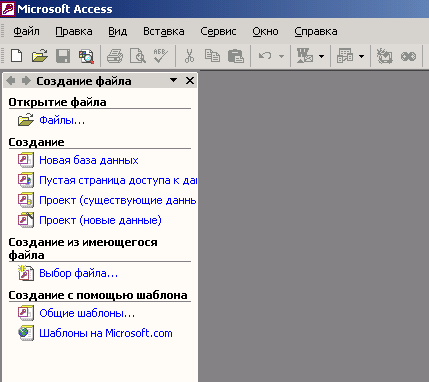Open Общие шаблоны... link
429x382 pixels.
click(87, 313)
